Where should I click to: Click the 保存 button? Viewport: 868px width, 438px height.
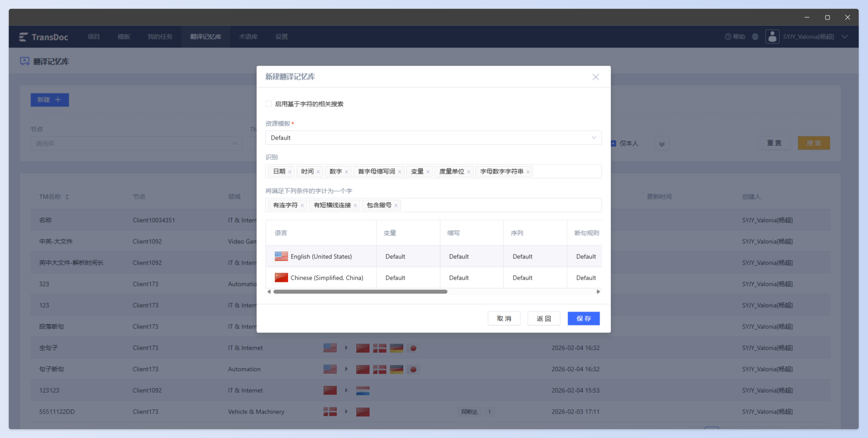584,318
